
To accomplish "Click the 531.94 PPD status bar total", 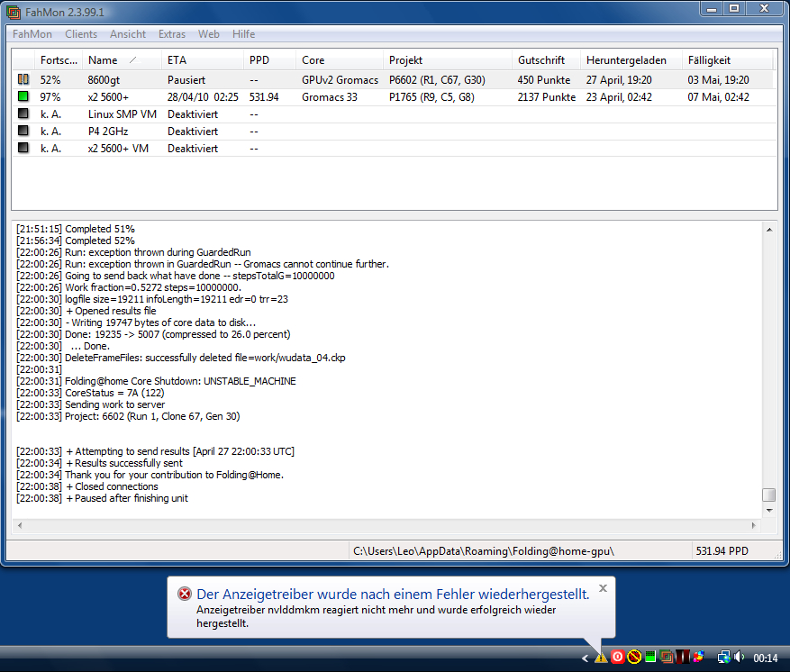I will tap(722, 551).
